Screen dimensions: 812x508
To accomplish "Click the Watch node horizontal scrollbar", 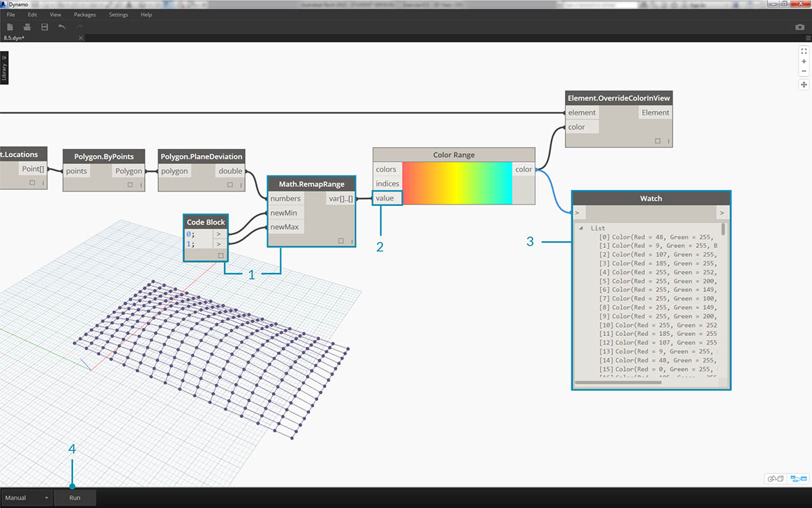I will click(618, 383).
